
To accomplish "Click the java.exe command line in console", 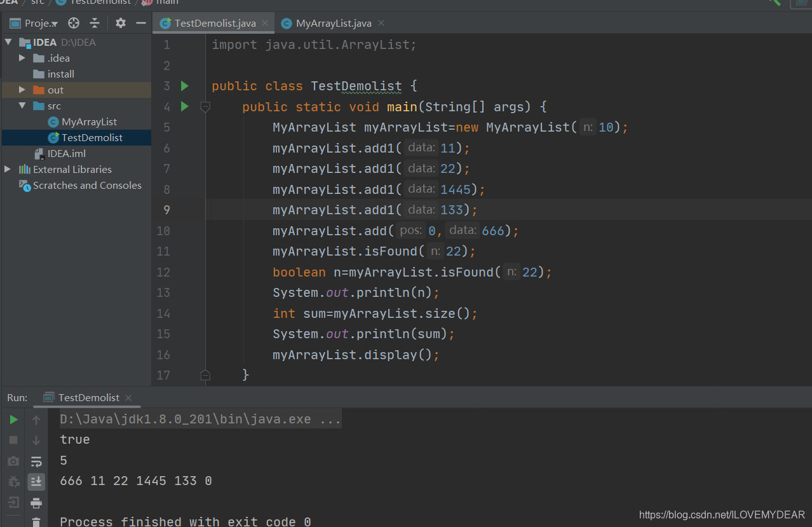I will pyautogui.click(x=200, y=420).
